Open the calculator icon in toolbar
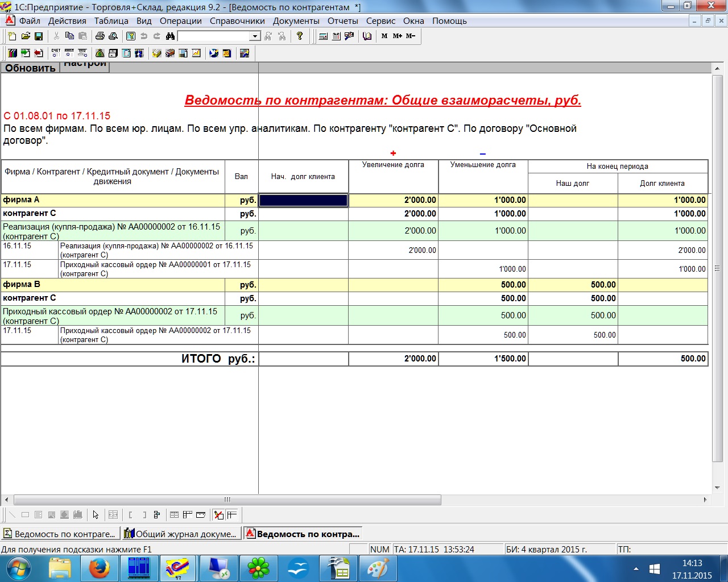The width and height of the screenshot is (728, 582). pos(323,36)
